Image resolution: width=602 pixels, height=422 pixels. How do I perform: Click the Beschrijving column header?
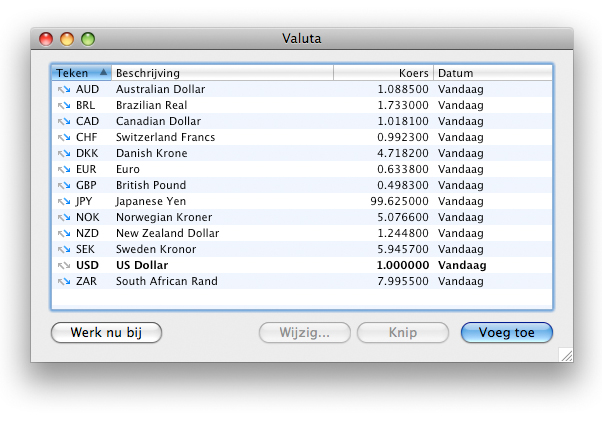(x=223, y=73)
